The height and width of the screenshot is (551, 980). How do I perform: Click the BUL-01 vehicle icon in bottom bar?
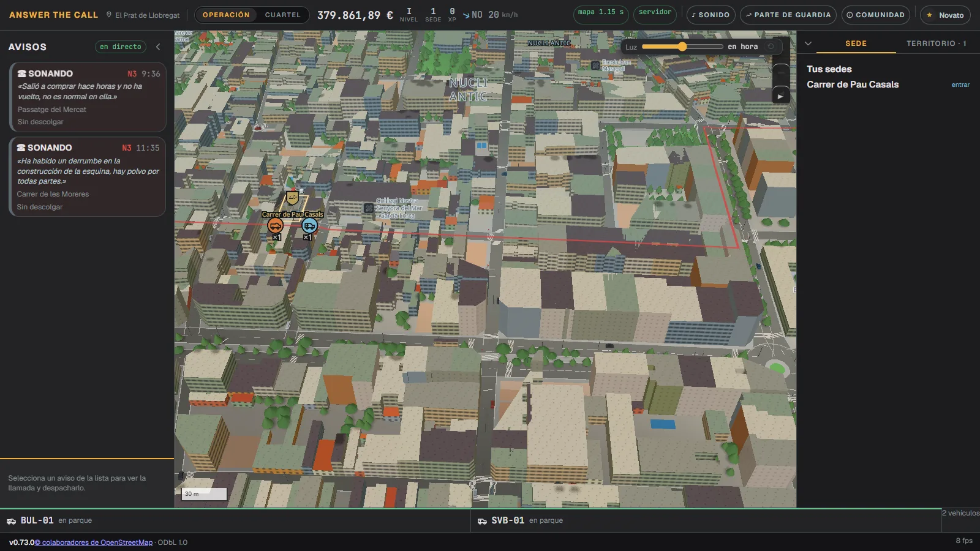[11, 521]
